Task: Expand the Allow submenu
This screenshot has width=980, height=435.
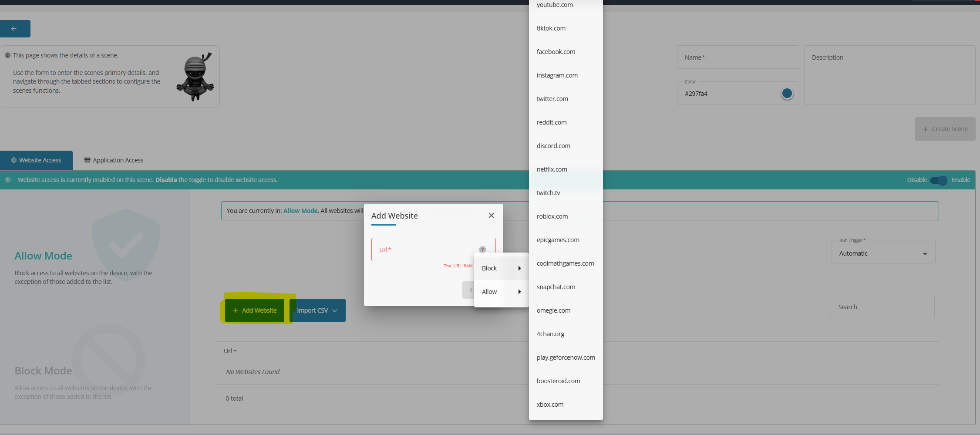Action: [x=501, y=292]
